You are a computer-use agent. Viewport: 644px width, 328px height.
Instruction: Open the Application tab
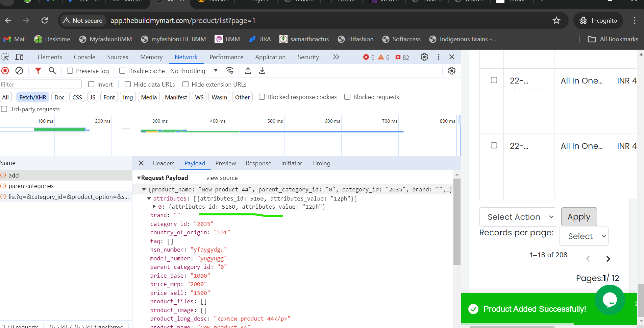[270, 57]
